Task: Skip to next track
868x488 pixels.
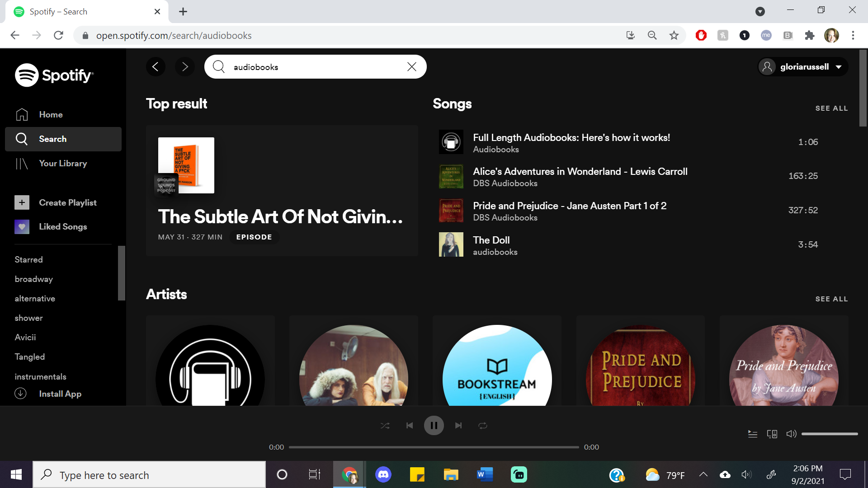Action: point(458,426)
